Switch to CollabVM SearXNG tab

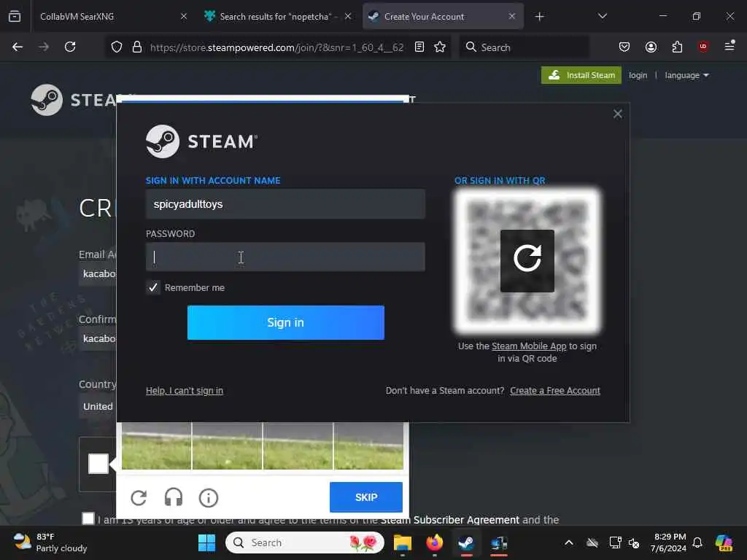(x=112, y=17)
